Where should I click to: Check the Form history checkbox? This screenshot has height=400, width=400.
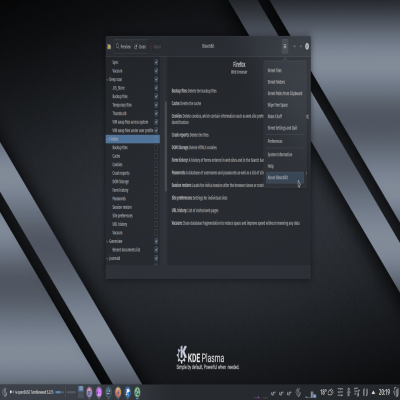click(156, 190)
